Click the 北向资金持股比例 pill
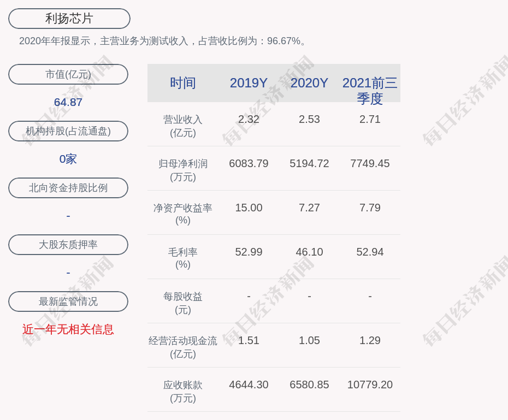508x420 pixels. coord(68,188)
